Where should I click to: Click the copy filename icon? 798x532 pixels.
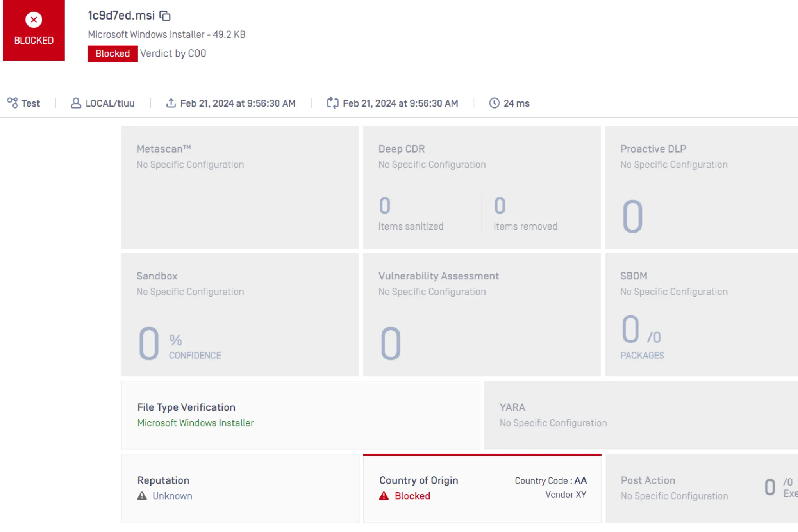point(165,16)
